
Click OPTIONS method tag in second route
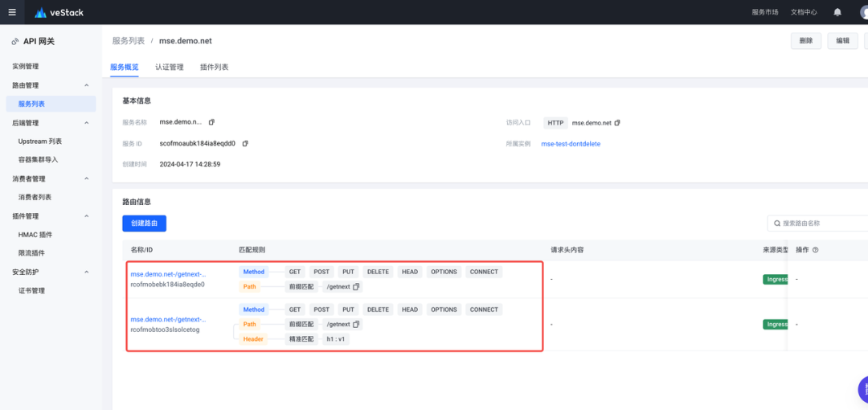(444, 310)
